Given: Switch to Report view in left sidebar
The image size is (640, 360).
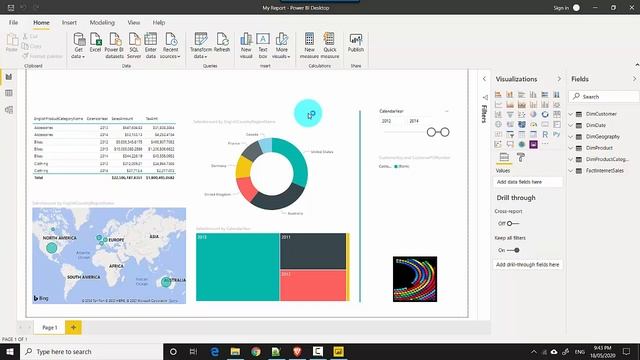Looking at the screenshot, I should point(9,77).
